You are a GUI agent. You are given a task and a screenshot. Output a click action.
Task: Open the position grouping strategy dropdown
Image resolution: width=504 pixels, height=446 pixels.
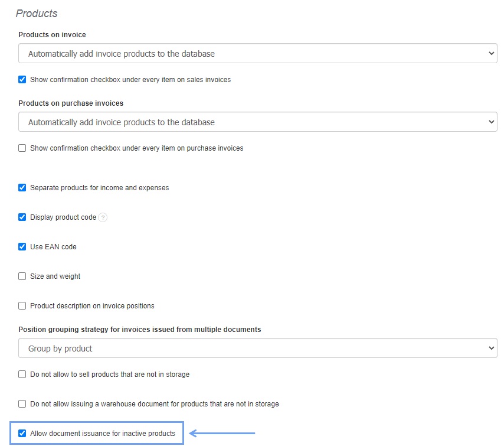(258, 348)
